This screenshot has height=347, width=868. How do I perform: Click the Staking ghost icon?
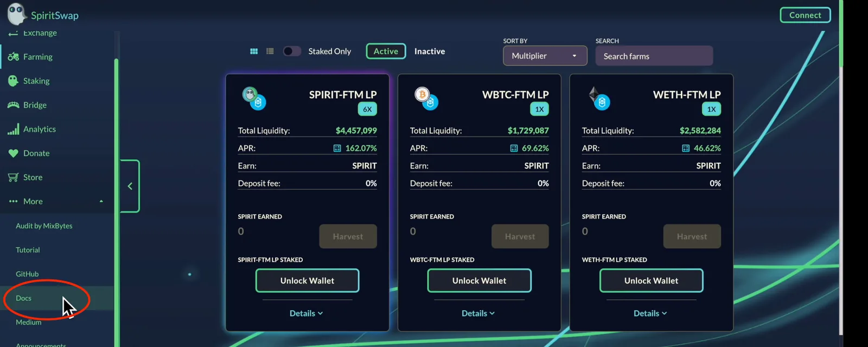click(x=13, y=81)
